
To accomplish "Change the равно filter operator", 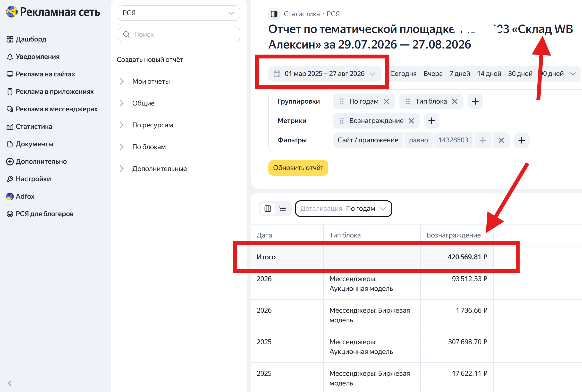I will click(x=418, y=140).
